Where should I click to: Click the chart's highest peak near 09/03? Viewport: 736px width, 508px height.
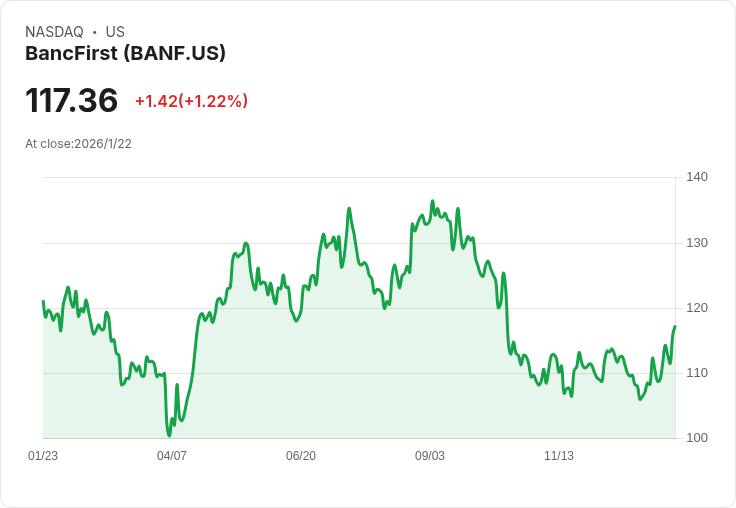tap(432, 201)
